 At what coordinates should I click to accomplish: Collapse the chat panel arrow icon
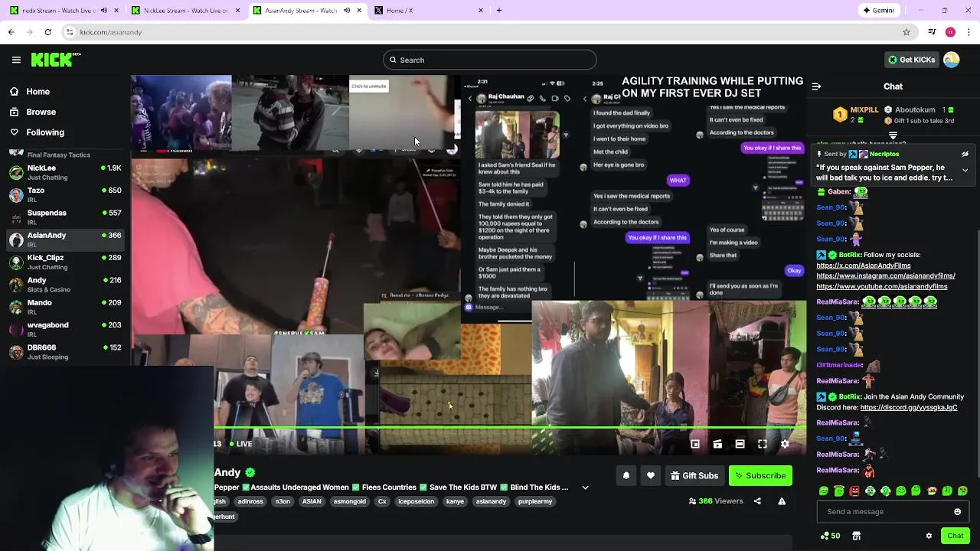coord(816,86)
